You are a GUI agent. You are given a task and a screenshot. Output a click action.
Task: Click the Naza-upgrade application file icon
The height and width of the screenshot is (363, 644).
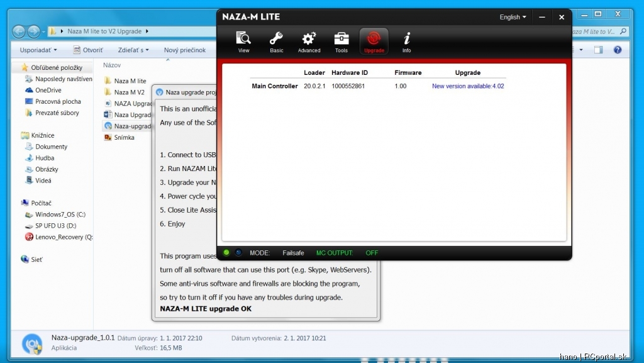pyautogui.click(x=108, y=126)
